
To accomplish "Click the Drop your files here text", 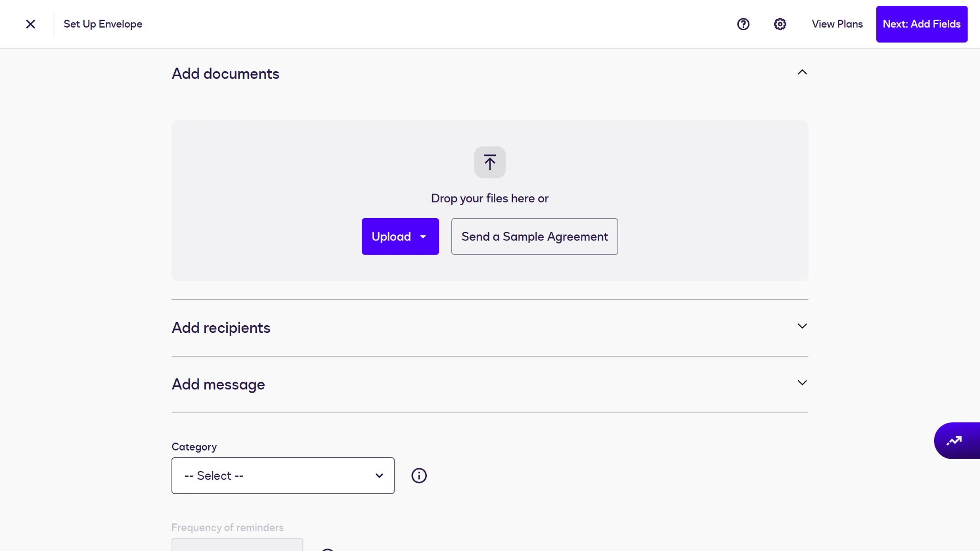I will tap(490, 198).
